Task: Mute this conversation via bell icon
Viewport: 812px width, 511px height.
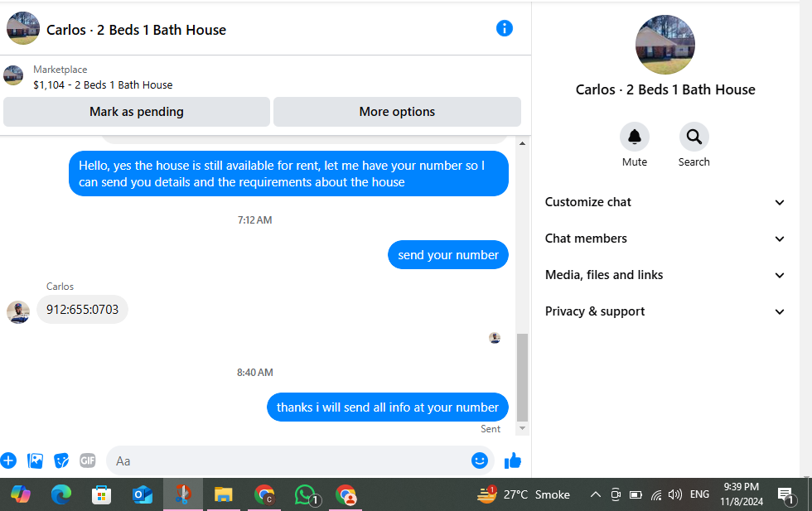Action: [x=635, y=137]
